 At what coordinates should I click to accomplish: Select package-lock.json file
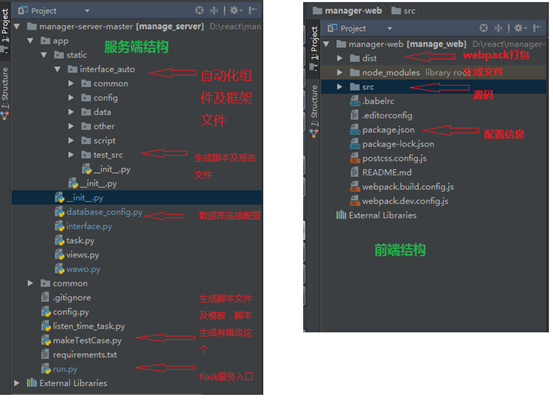point(392,144)
